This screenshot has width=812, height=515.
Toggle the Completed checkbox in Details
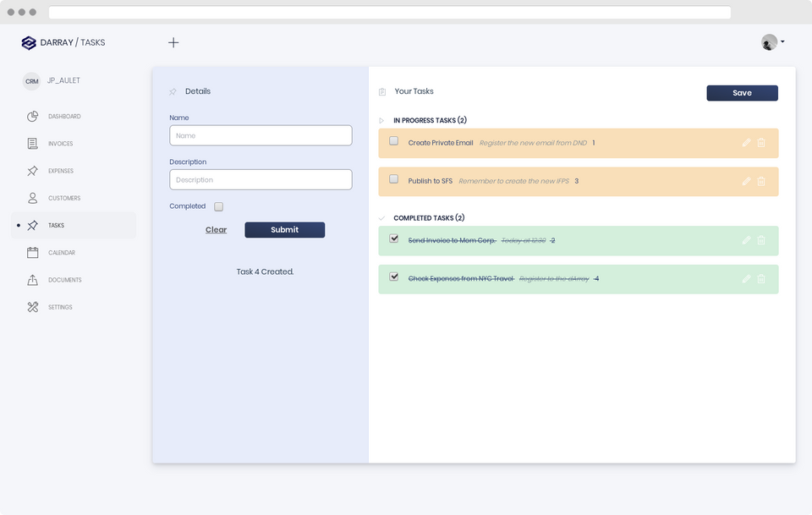click(x=218, y=206)
